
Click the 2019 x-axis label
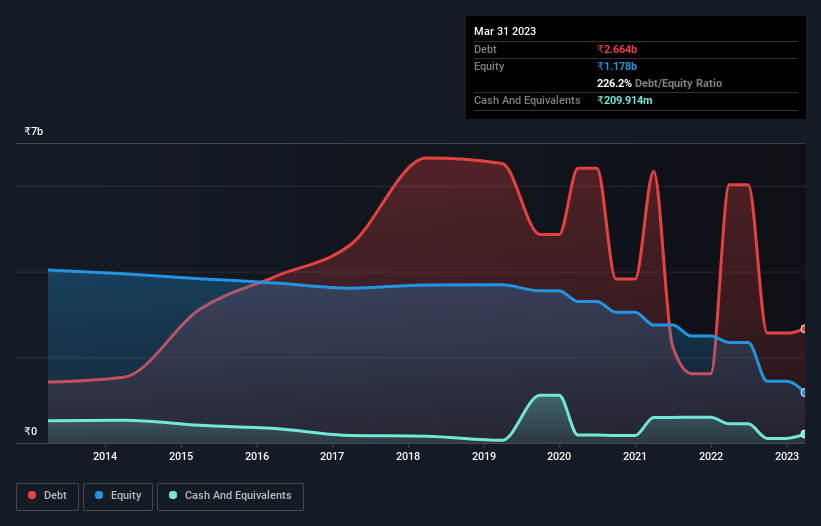click(484, 456)
